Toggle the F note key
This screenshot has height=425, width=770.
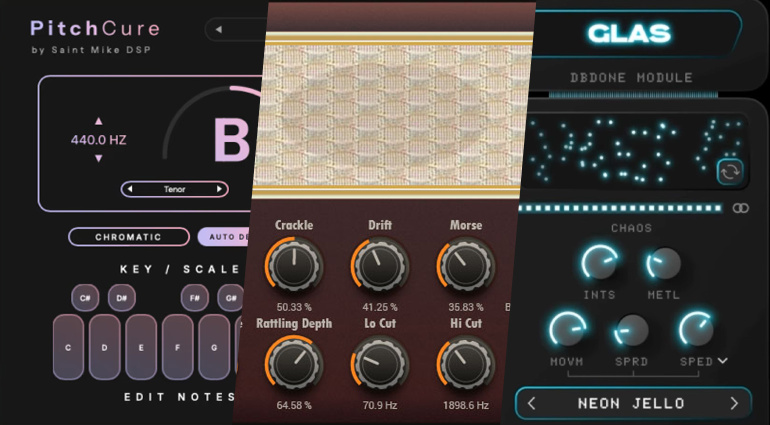click(x=178, y=347)
